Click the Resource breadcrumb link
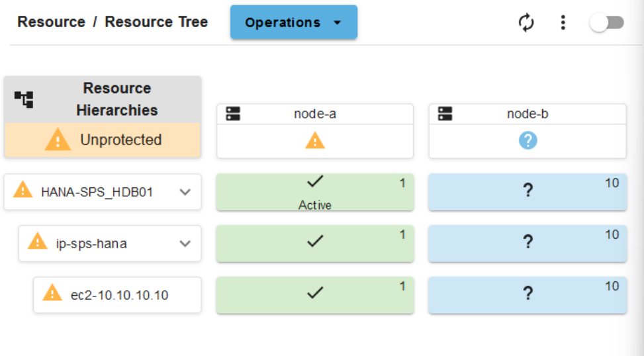 (51, 22)
